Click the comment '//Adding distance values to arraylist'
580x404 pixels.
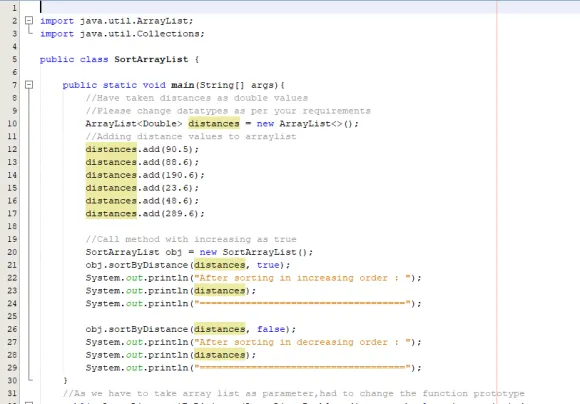pyautogui.click(x=191, y=137)
